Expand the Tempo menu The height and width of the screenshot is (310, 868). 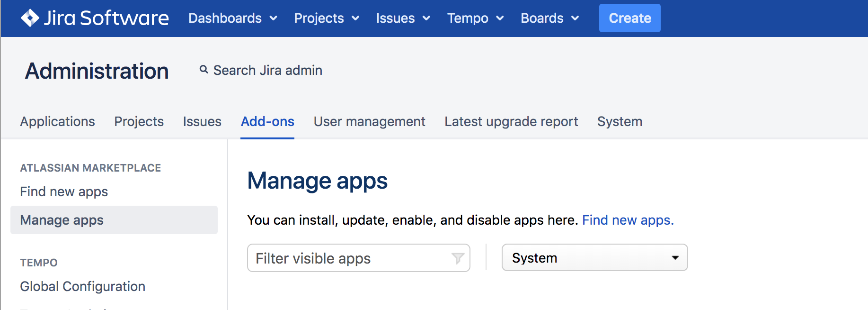tap(475, 18)
